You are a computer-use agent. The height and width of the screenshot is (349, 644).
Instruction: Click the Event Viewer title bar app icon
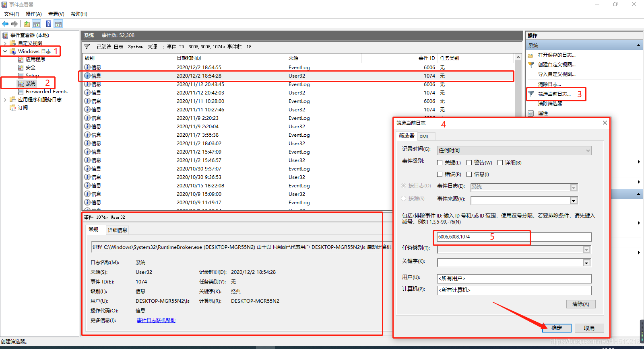(4, 4)
